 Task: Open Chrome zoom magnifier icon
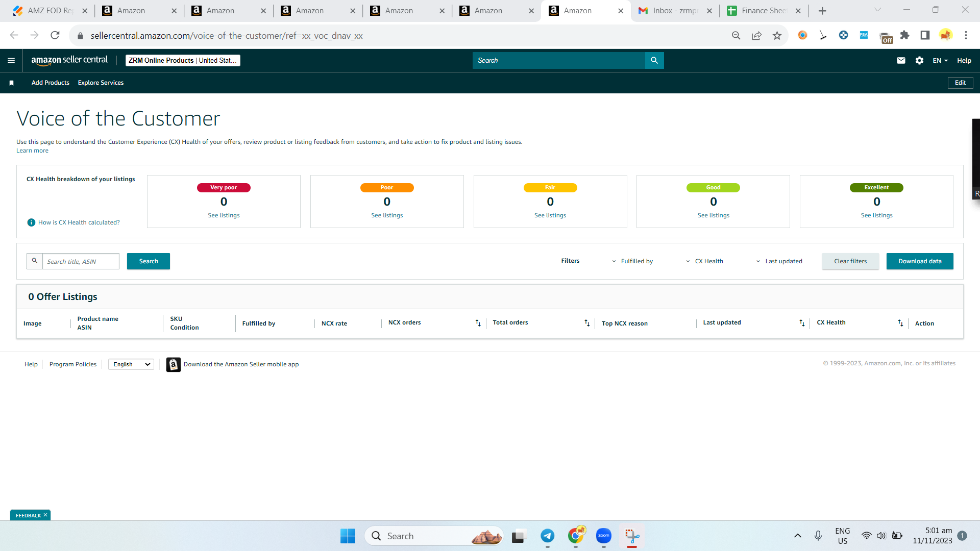pyautogui.click(x=736, y=35)
